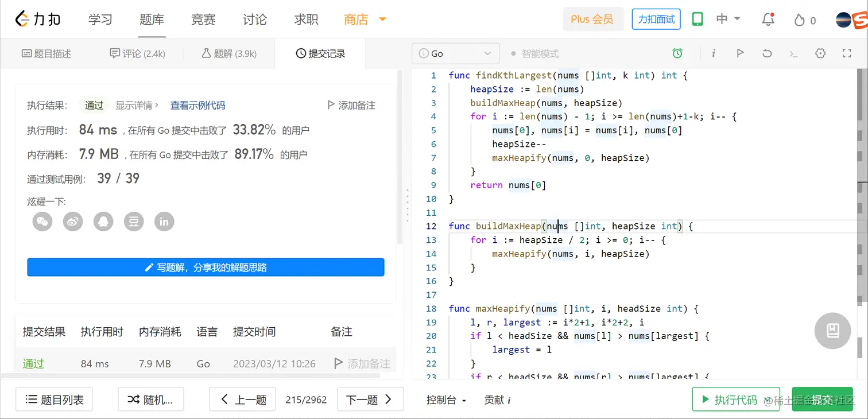Expand 显示详情 submission details

click(x=137, y=105)
